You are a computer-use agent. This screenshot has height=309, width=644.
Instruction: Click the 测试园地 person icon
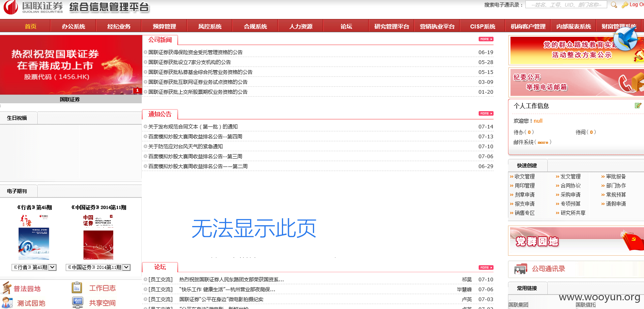click(7, 303)
